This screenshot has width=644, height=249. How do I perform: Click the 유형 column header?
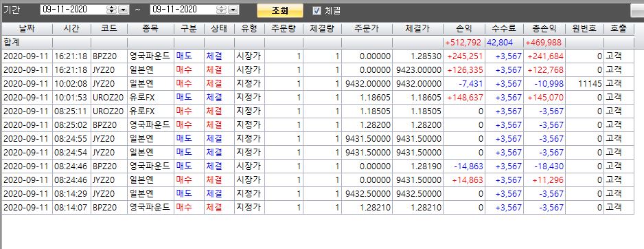coord(249,29)
